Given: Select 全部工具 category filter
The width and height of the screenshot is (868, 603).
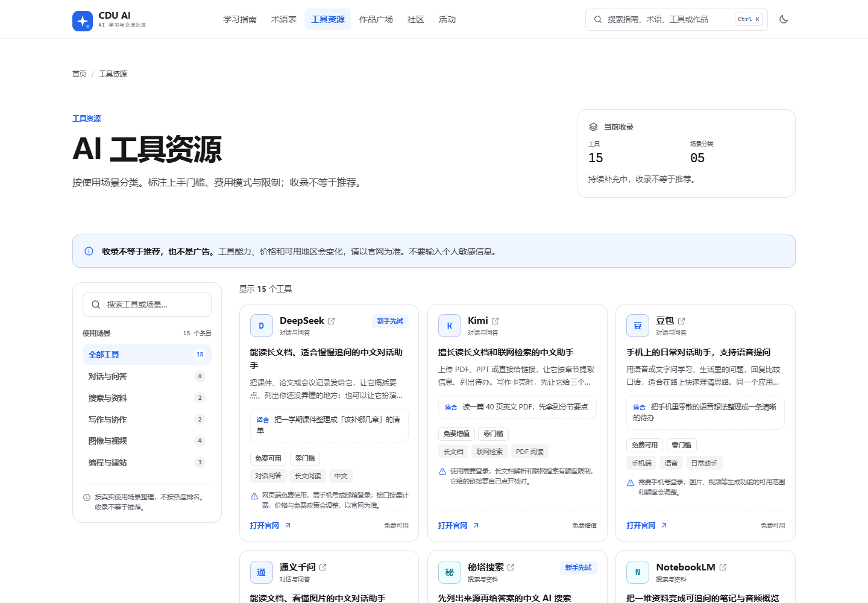Looking at the screenshot, I should point(147,355).
